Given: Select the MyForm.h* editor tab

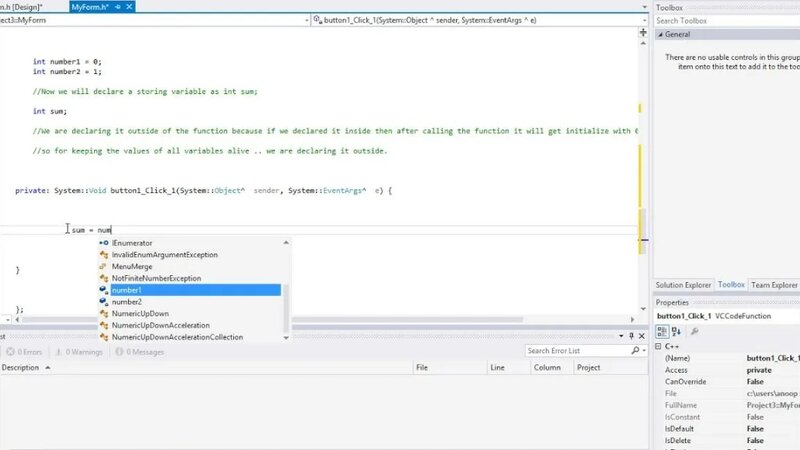Looking at the screenshot, I should click(x=90, y=7).
